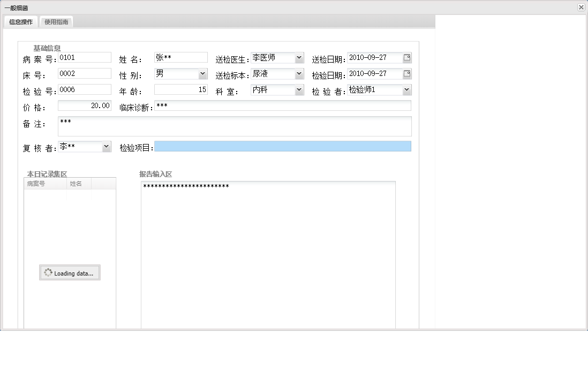Open the 复核者 dropdown

click(x=105, y=146)
